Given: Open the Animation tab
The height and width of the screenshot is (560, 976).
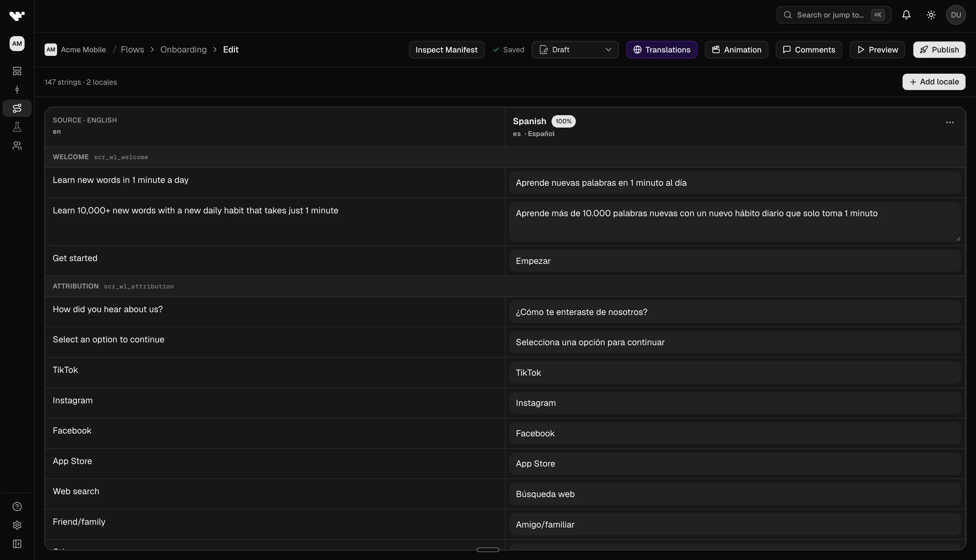Looking at the screenshot, I should coord(736,50).
